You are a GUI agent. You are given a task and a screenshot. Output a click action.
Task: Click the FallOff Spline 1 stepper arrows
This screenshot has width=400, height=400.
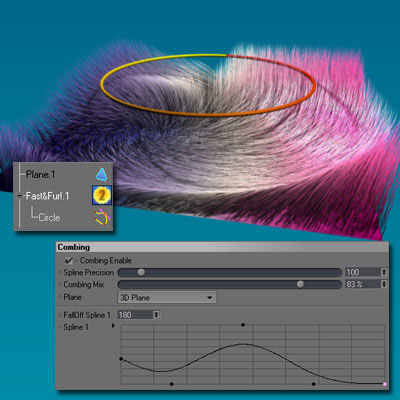point(156,315)
